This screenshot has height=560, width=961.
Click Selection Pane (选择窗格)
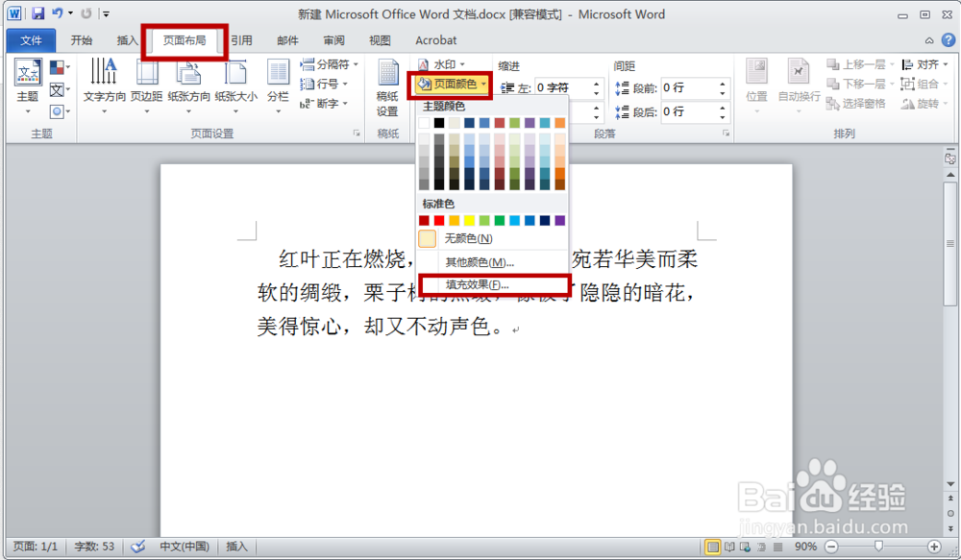[855, 104]
